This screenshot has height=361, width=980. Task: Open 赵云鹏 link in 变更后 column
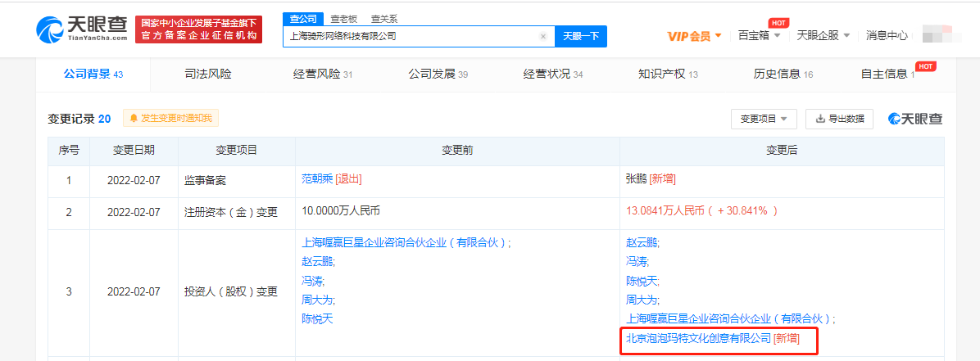pos(642,242)
